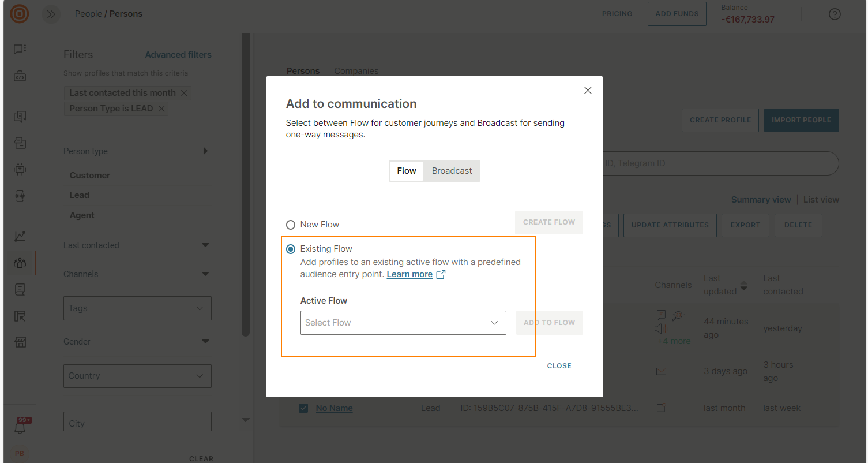Viewport: 868px width, 463px height.
Task: Toggle the No Name row checkbox
Action: pyautogui.click(x=303, y=408)
